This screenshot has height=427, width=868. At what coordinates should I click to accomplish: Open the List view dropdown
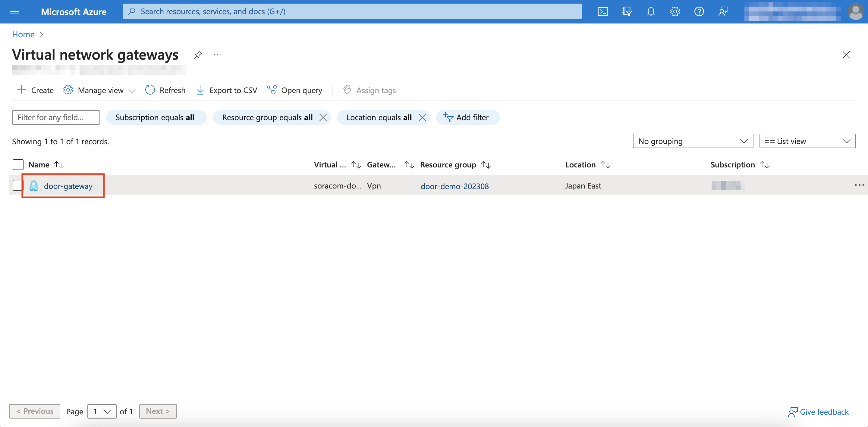pyautogui.click(x=807, y=141)
